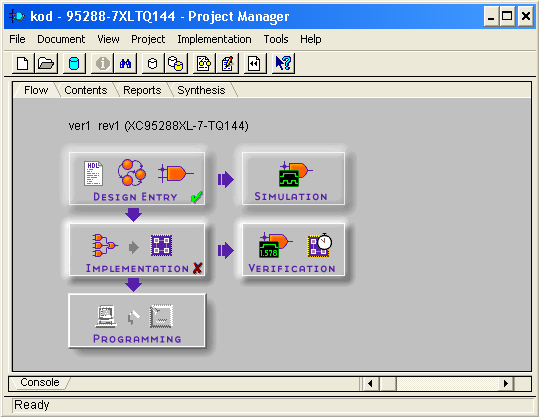This screenshot has height=417, width=539.
Task: Switch to the Flow tab
Action: [x=36, y=90]
